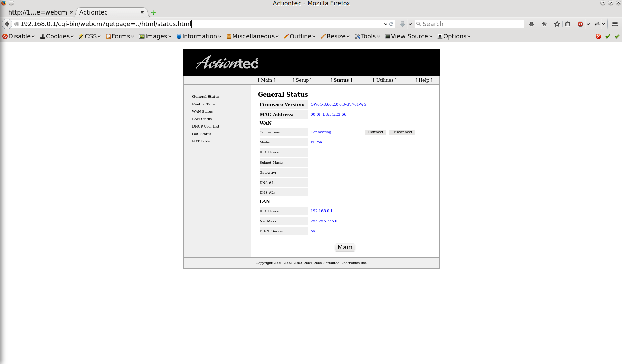Image resolution: width=622 pixels, height=364 pixels.
Task: Select firmware version QW04-3.60.2.0.6.3-GT701-WG text
Action: 338,104
